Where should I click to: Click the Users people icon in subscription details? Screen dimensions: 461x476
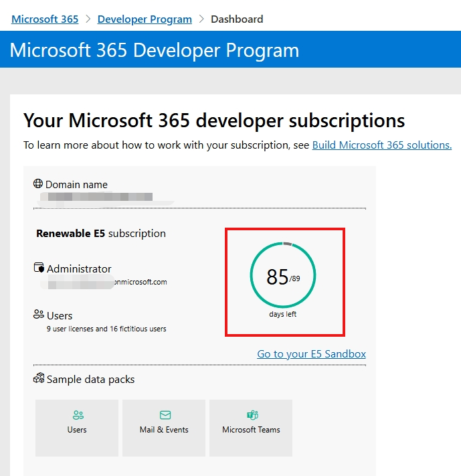(x=39, y=314)
